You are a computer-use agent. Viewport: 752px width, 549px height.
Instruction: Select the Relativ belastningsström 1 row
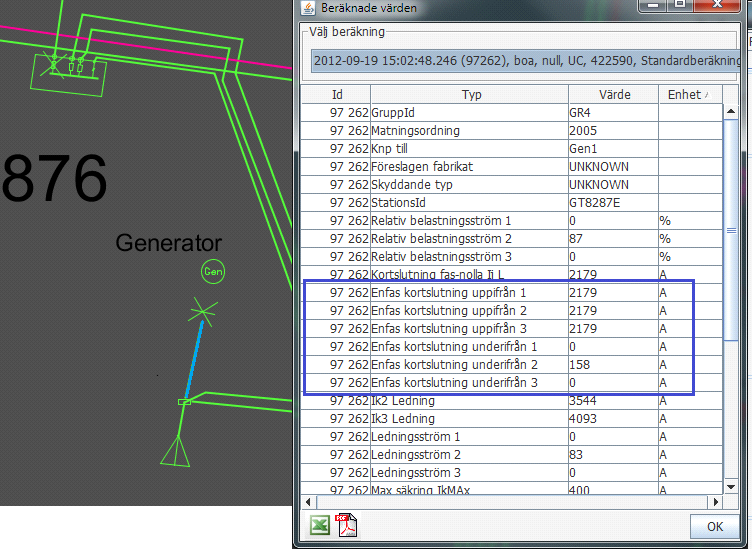click(x=512, y=221)
